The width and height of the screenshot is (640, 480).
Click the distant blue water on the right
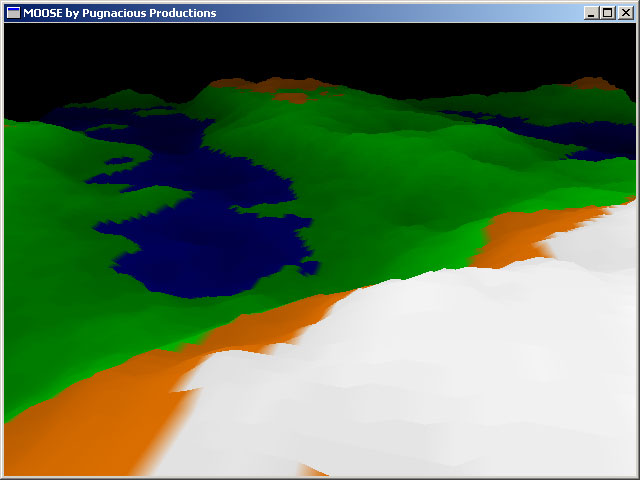[560, 132]
